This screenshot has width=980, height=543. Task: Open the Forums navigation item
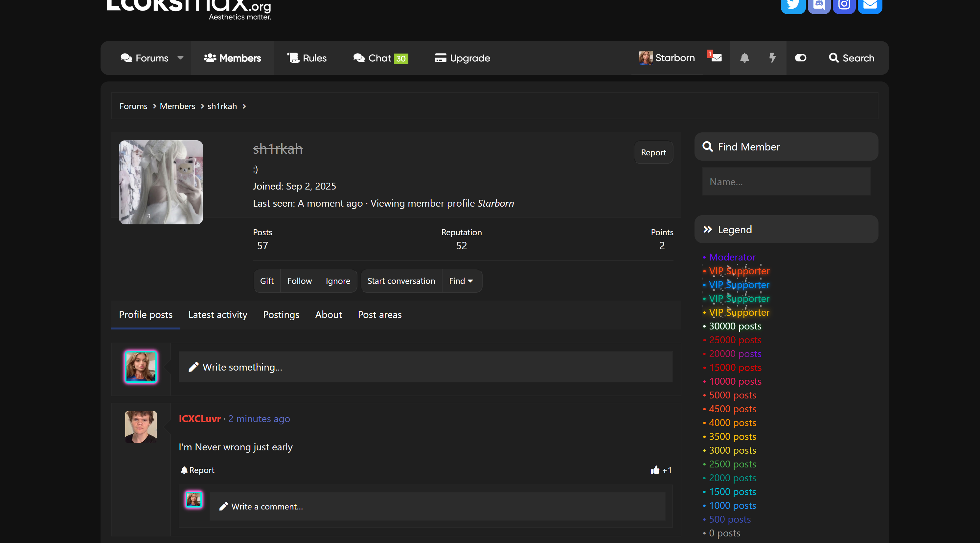point(145,58)
